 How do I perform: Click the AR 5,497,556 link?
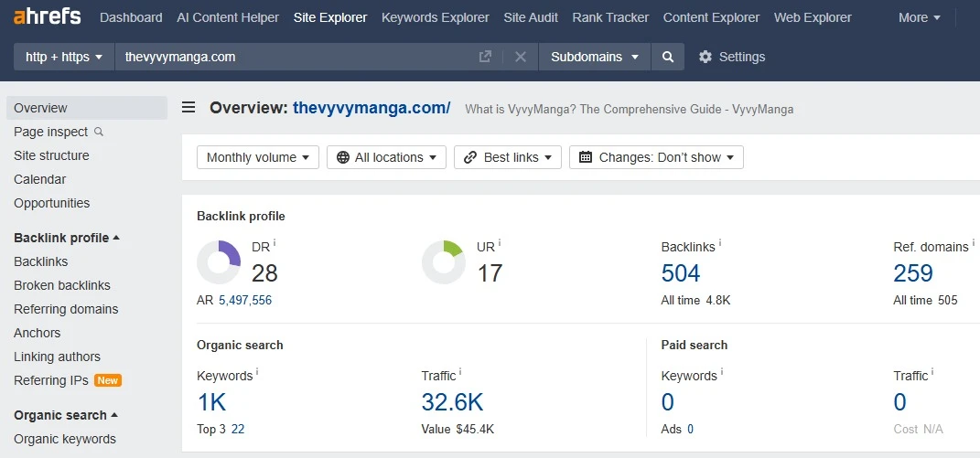245,301
